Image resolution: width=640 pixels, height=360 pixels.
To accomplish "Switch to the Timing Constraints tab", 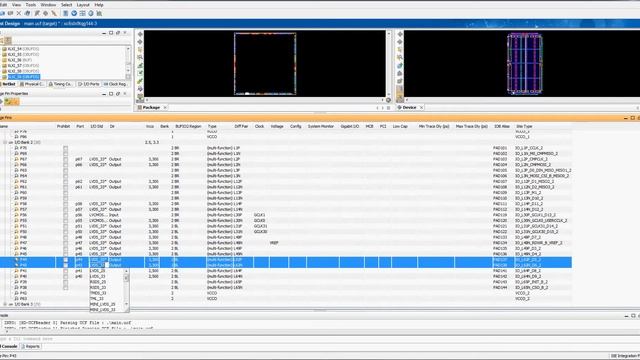I will [x=61, y=84].
